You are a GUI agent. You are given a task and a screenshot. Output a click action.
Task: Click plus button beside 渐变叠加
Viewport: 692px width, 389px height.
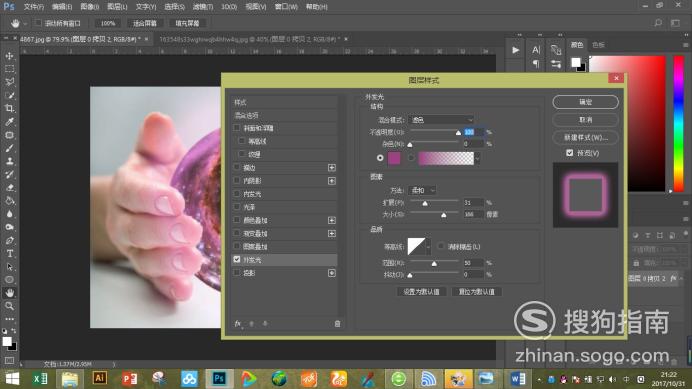click(332, 233)
